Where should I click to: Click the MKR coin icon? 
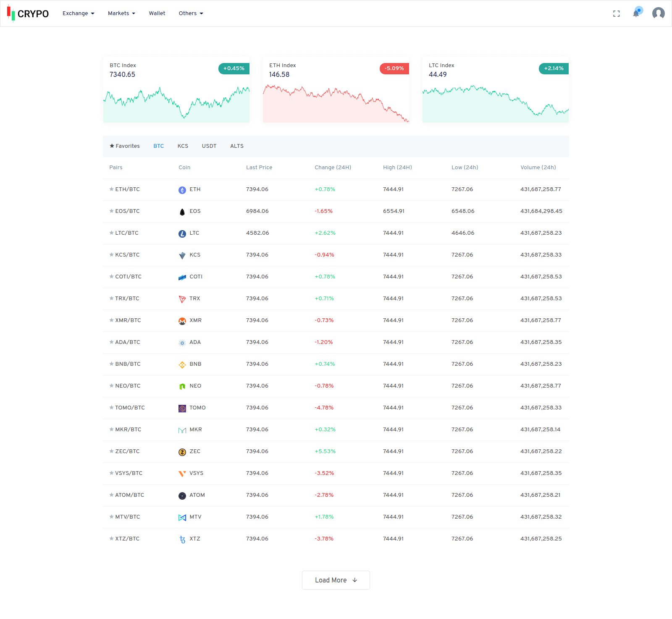182,430
